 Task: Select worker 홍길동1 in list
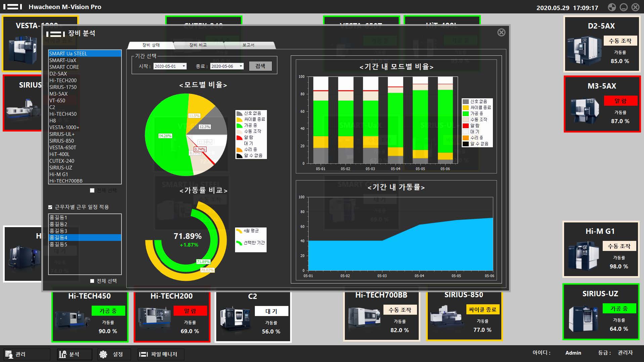pyautogui.click(x=85, y=217)
